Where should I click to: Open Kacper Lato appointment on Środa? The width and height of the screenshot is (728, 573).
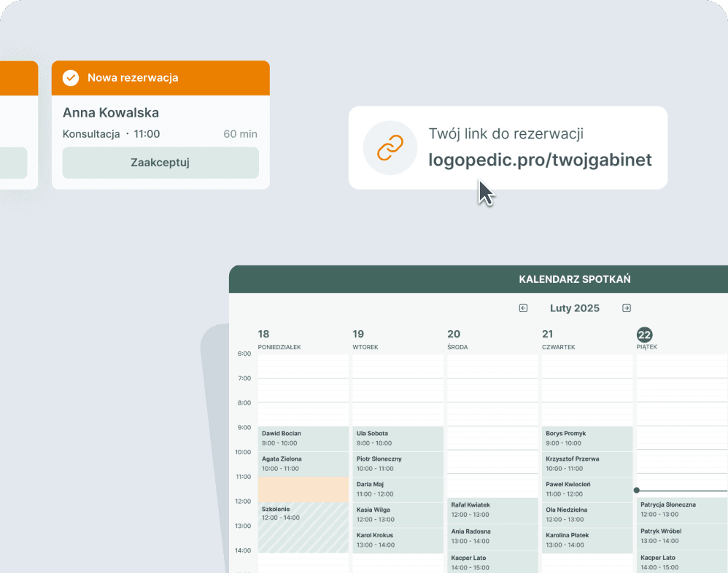(492, 562)
